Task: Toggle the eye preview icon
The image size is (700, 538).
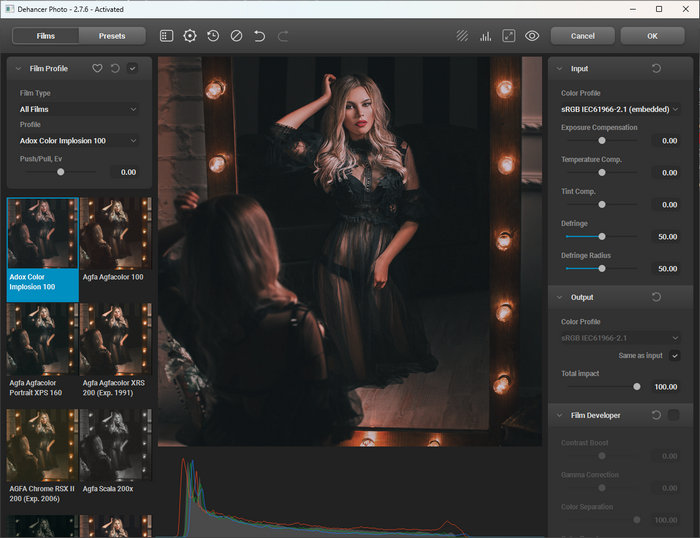Action: point(532,36)
